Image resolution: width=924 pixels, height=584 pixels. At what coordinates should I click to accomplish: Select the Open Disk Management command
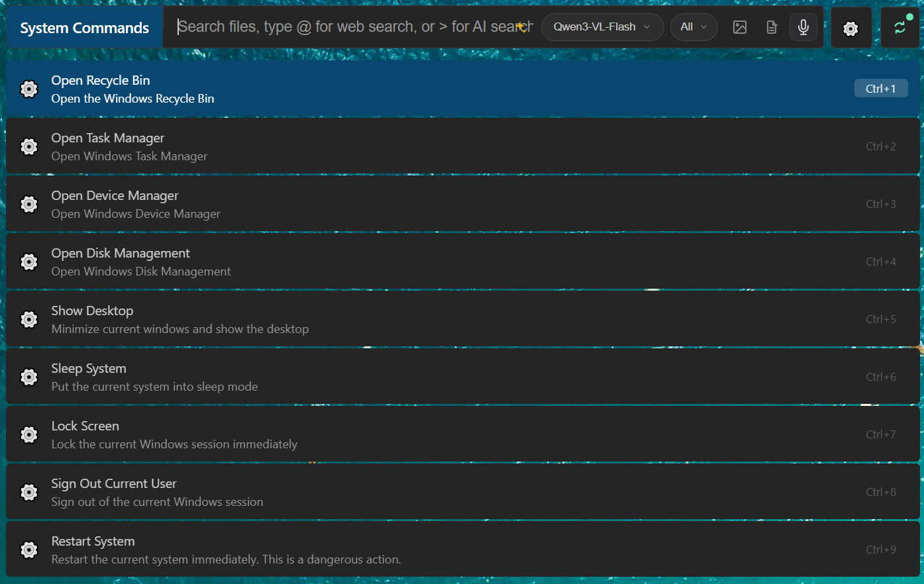(463, 262)
